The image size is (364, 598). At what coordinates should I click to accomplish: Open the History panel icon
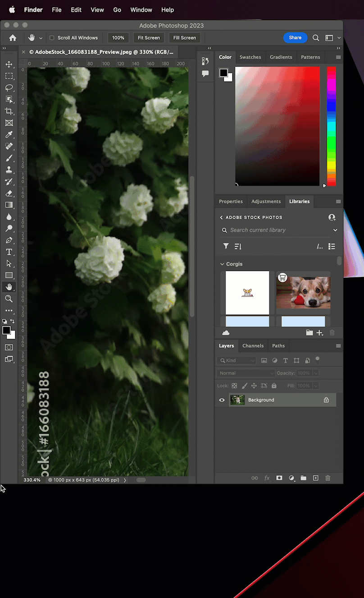205,61
